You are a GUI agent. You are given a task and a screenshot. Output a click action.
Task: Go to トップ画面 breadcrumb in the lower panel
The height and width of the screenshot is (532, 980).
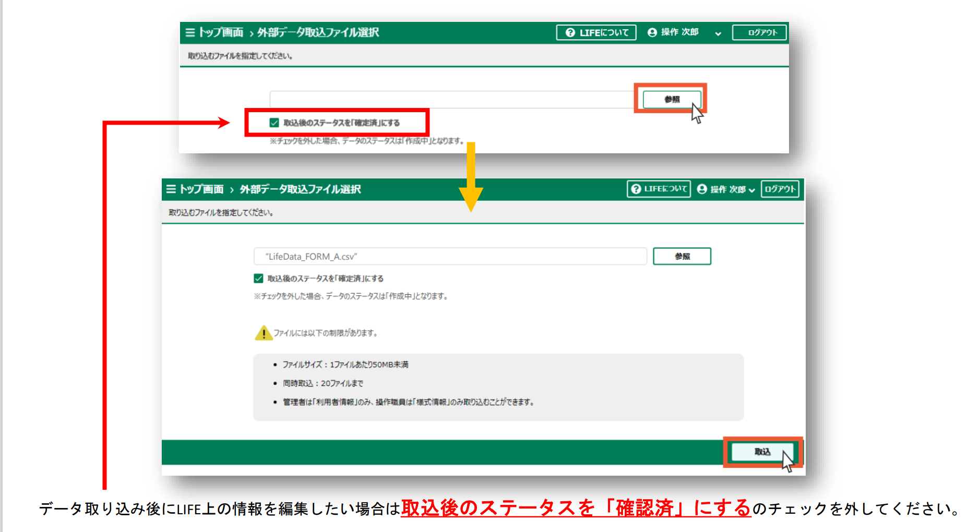point(201,189)
